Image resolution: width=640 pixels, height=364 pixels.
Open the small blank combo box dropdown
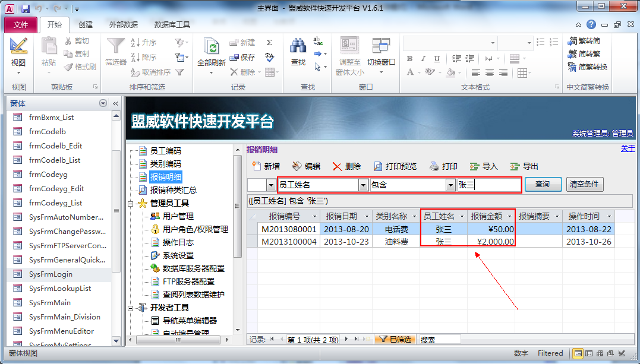tap(270, 185)
